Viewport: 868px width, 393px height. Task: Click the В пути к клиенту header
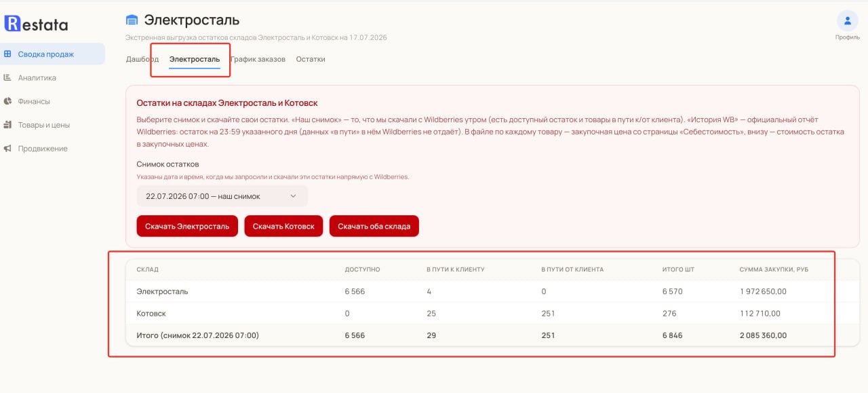click(456, 269)
